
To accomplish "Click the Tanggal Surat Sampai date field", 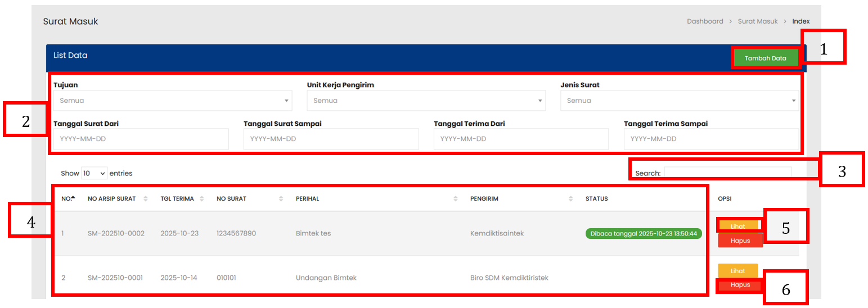I will point(331,139).
